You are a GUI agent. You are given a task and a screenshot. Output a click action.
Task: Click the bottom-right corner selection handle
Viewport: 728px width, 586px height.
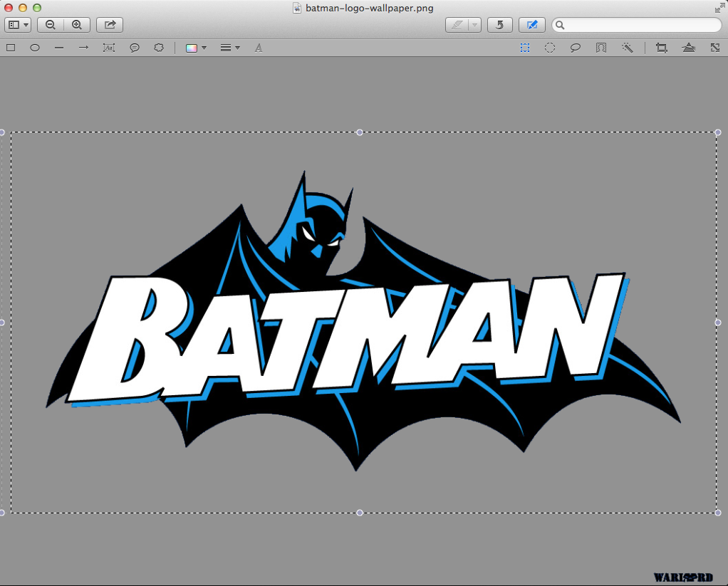point(718,513)
